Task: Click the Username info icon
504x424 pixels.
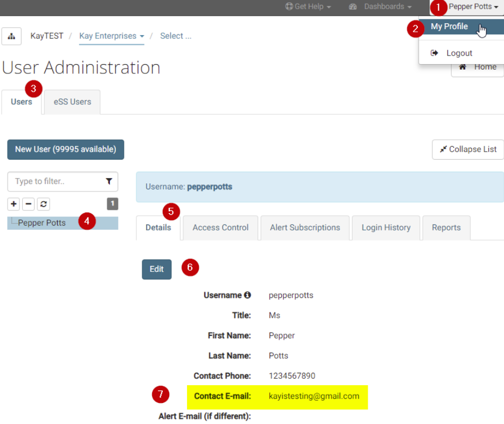Action: click(x=248, y=295)
